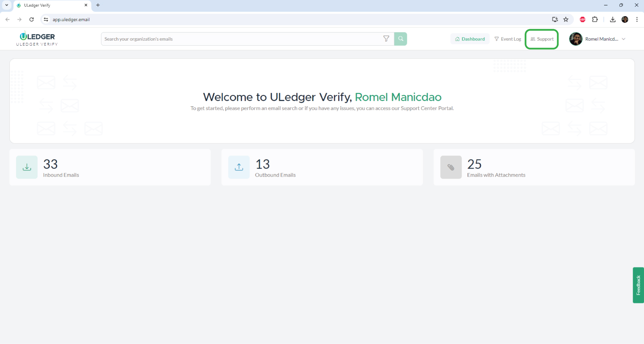The height and width of the screenshot is (344, 644).
Task: Open the browser extensions puzzle icon
Action: coord(595,19)
